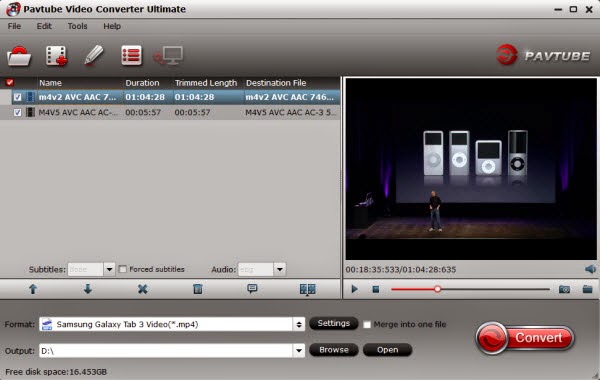Uncheck the m4v2 AVC AAC file checkbox
This screenshot has height=380, width=600.
(17, 97)
